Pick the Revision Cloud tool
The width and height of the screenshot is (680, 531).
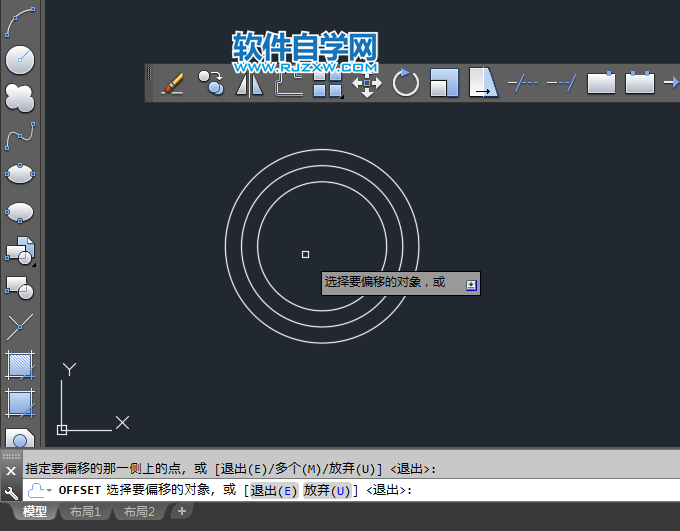pos(20,97)
